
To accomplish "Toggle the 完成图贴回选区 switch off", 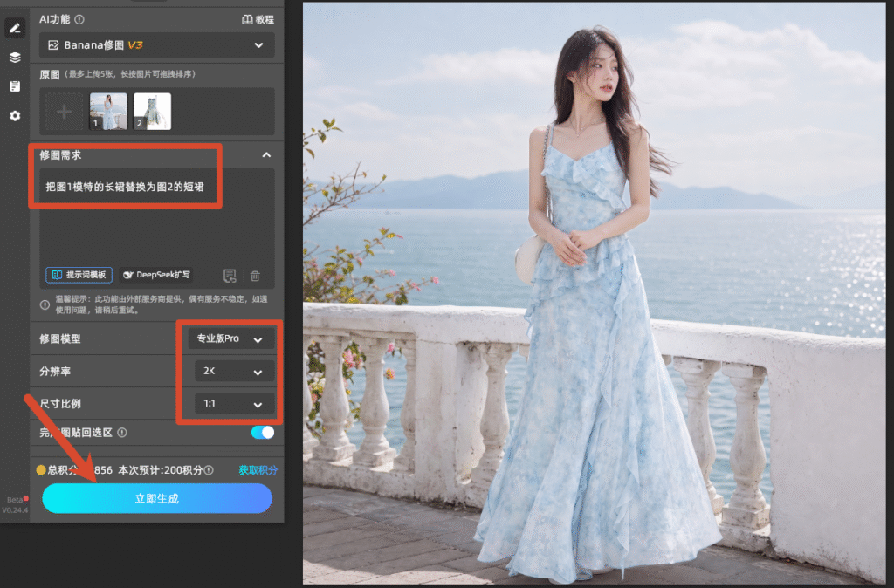I will click(x=262, y=433).
